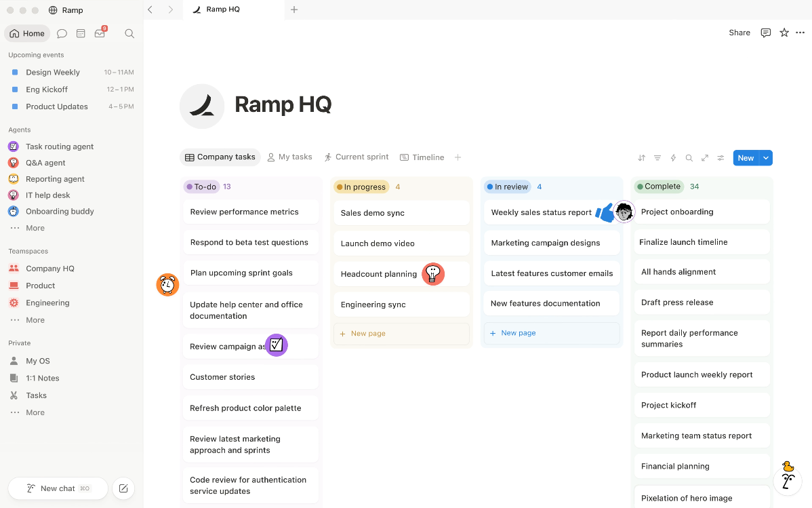Switch to Current sprint view tab
Screen dimensions: 812x508
pyautogui.click(x=357, y=157)
